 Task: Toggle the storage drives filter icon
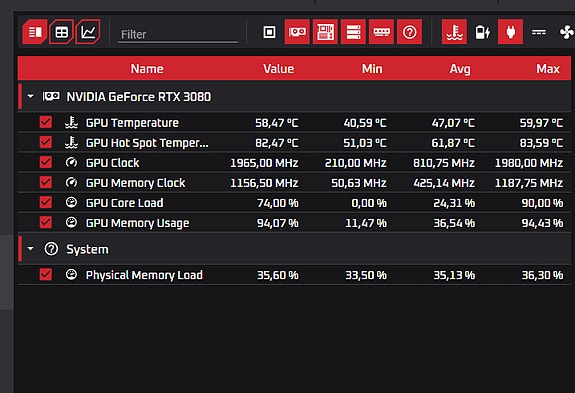click(353, 32)
